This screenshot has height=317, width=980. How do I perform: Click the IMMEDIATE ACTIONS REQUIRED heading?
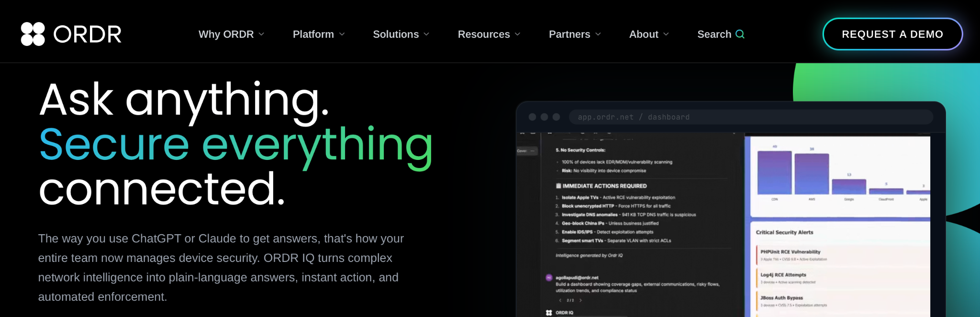click(x=601, y=186)
